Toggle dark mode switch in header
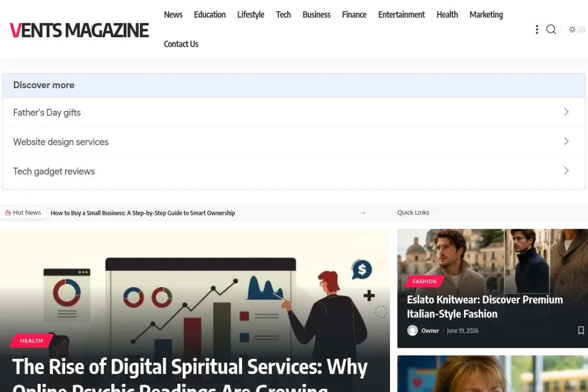Screen dimensions: 588x392 [x=577, y=29]
